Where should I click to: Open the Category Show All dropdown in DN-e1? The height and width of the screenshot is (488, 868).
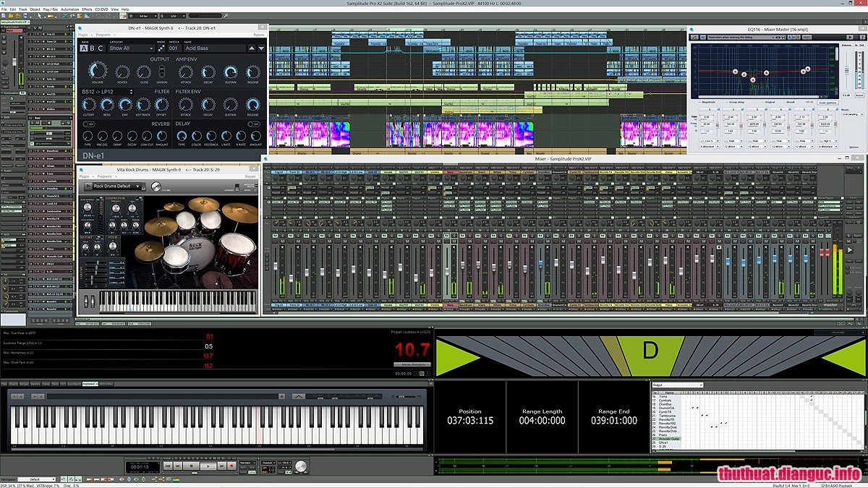132,48
